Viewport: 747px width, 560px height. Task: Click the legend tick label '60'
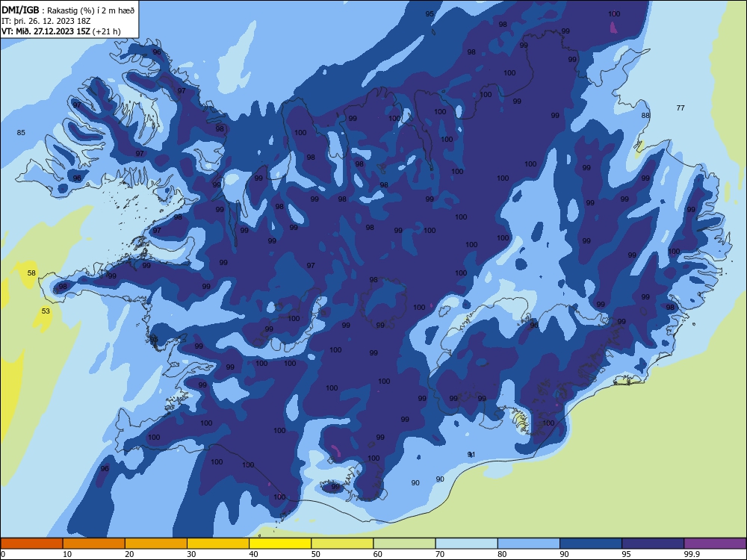378,554
